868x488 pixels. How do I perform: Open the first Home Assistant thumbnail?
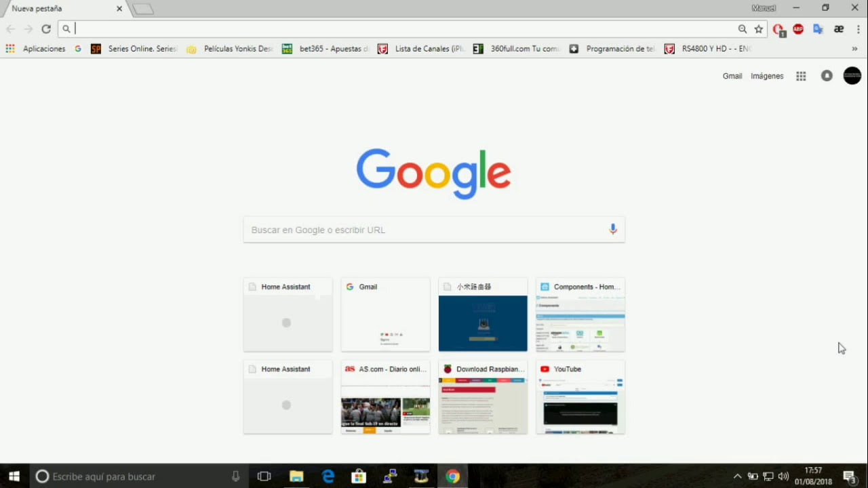pos(288,314)
